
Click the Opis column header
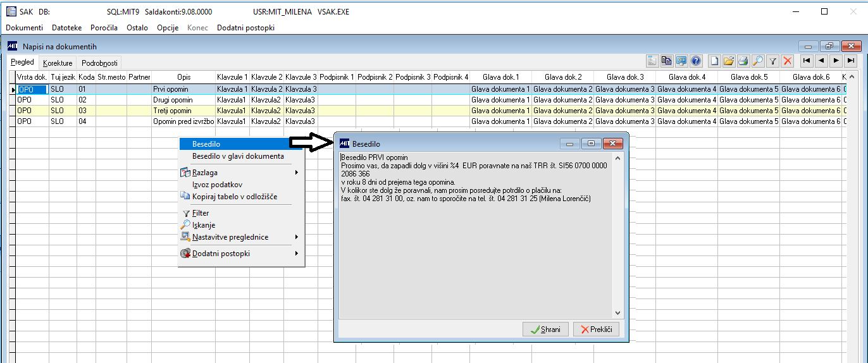point(183,77)
